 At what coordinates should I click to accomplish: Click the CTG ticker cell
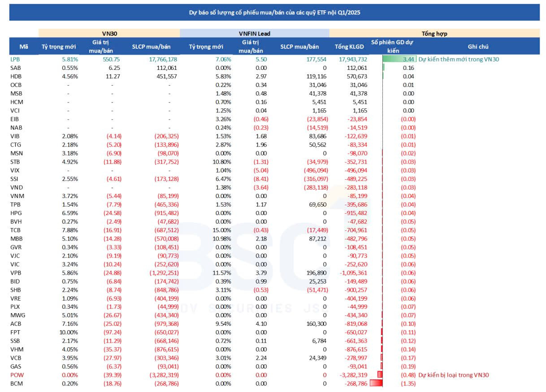[15, 144]
